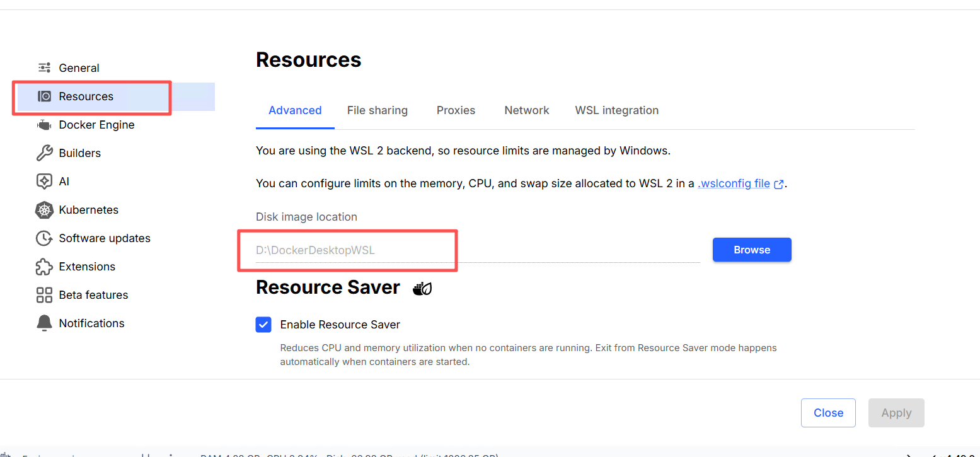Click the external-link icon beside .wslconfig file
Viewport: 980px width, 457px height.
click(779, 184)
